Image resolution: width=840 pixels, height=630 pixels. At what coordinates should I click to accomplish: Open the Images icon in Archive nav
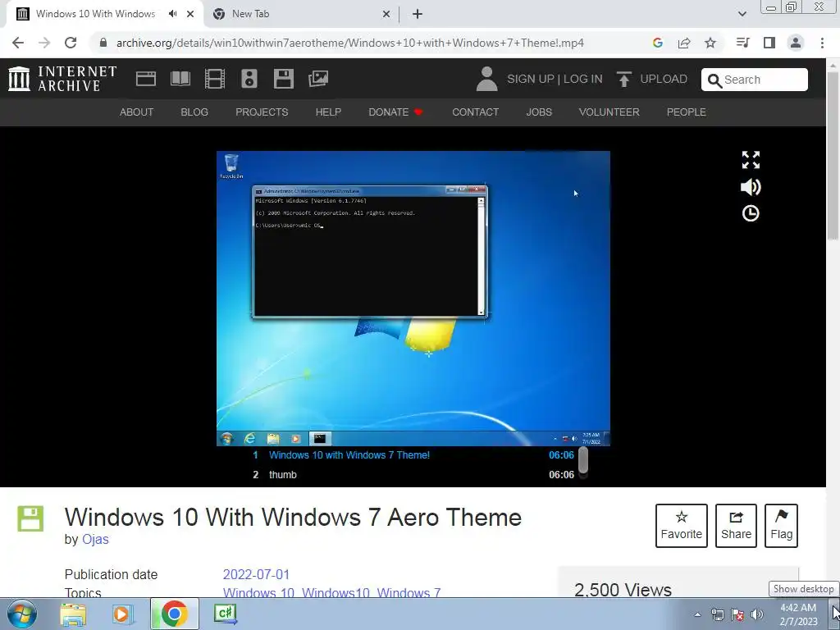tap(318, 79)
